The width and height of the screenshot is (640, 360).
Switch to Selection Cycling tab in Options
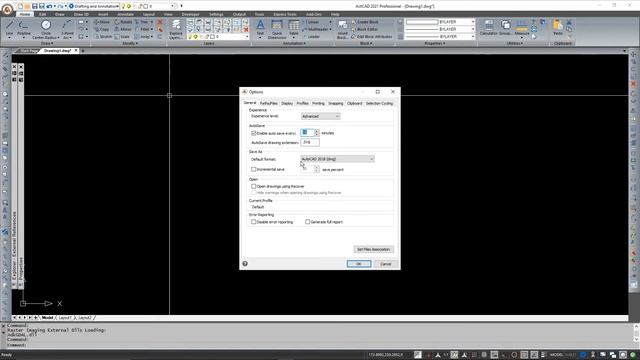tap(379, 104)
